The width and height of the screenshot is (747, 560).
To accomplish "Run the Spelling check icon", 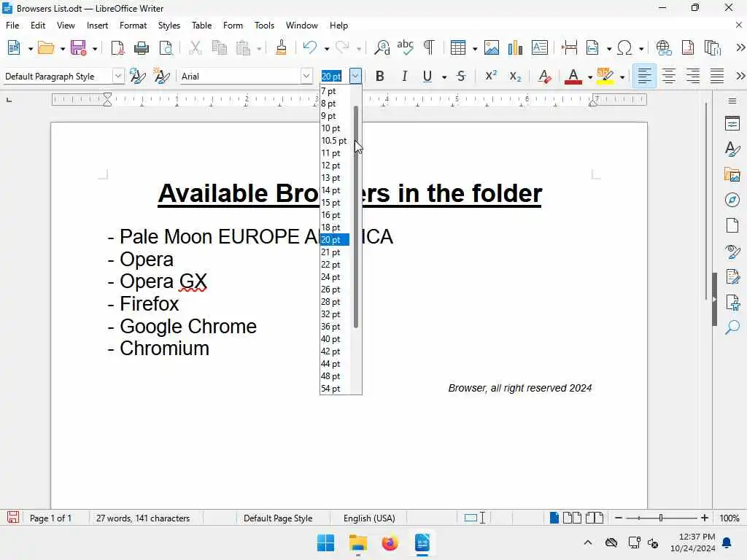I will (x=405, y=47).
